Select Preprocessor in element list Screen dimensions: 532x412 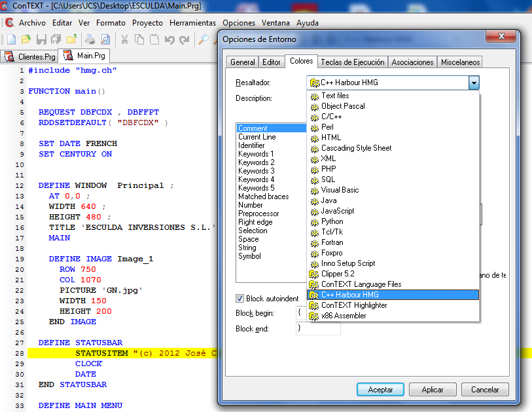pos(271,214)
